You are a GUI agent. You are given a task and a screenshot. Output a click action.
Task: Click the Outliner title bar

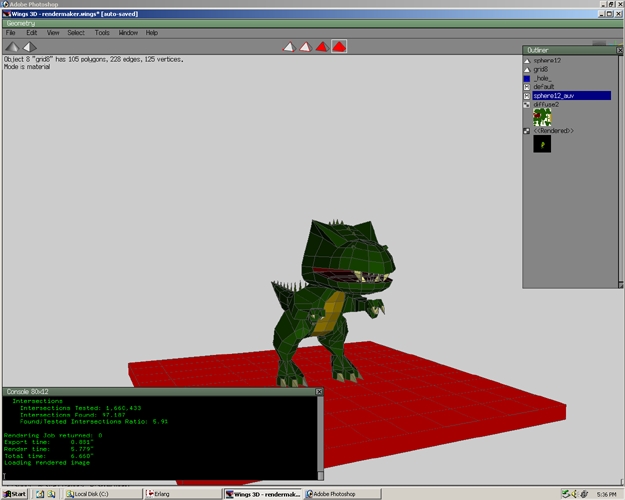pos(570,50)
